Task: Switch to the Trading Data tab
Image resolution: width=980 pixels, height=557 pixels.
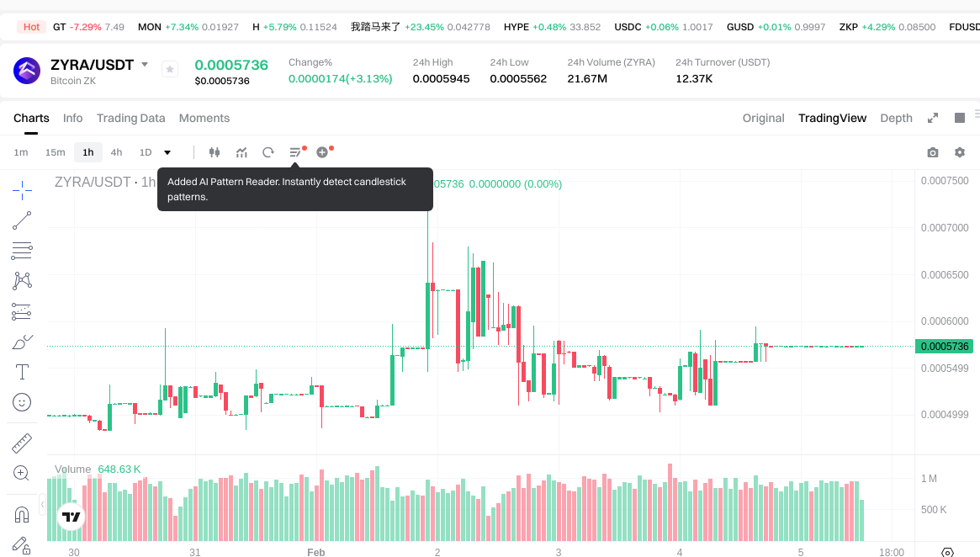Action: tap(130, 118)
